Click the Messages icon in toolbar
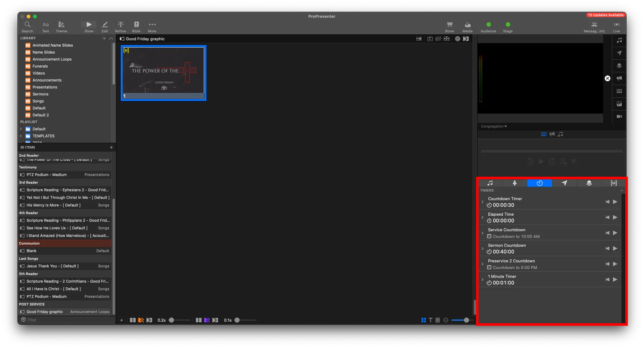Image resolution: width=644 pixels, height=348 pixels. (594, 25)
